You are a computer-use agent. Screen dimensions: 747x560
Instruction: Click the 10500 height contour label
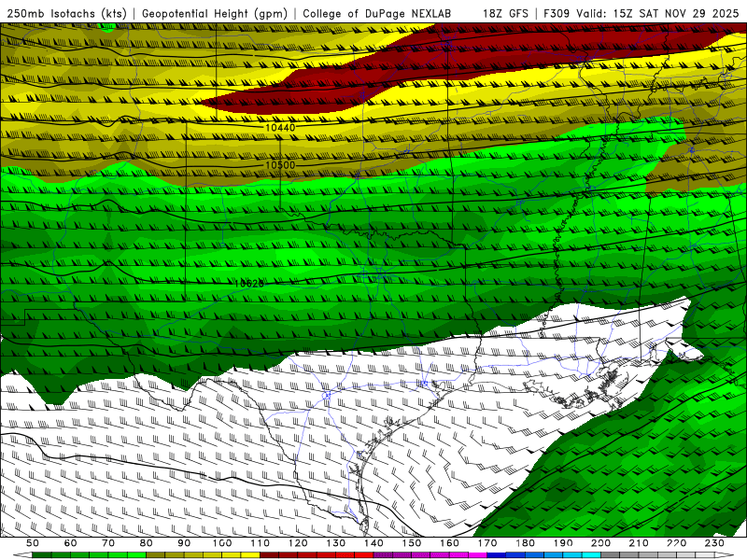tap(280, 165)
